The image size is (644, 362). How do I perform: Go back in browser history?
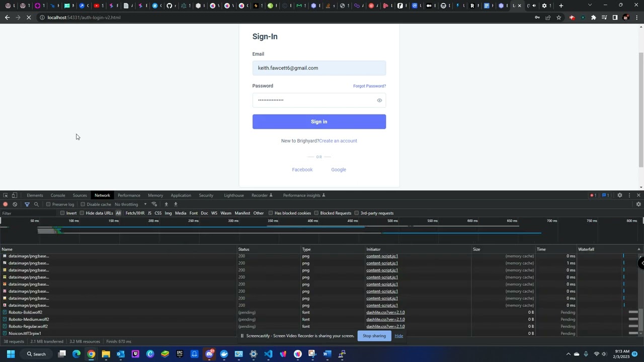(7, 18)
